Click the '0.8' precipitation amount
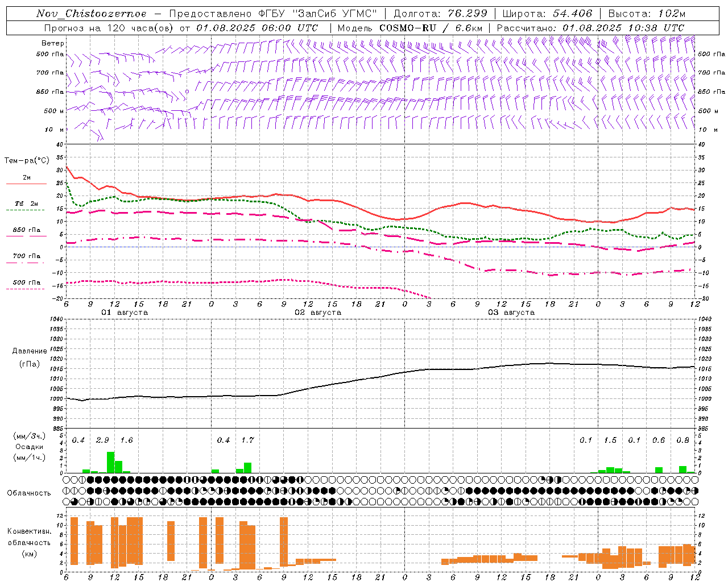The image size is (728, 582). point(683,440)
